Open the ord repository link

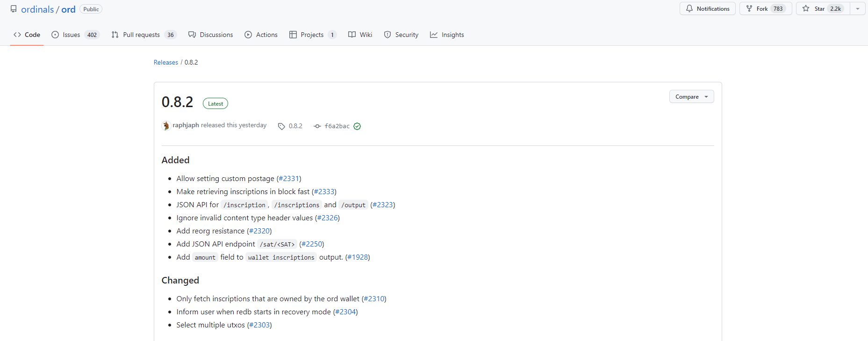(x=68, y=9)
